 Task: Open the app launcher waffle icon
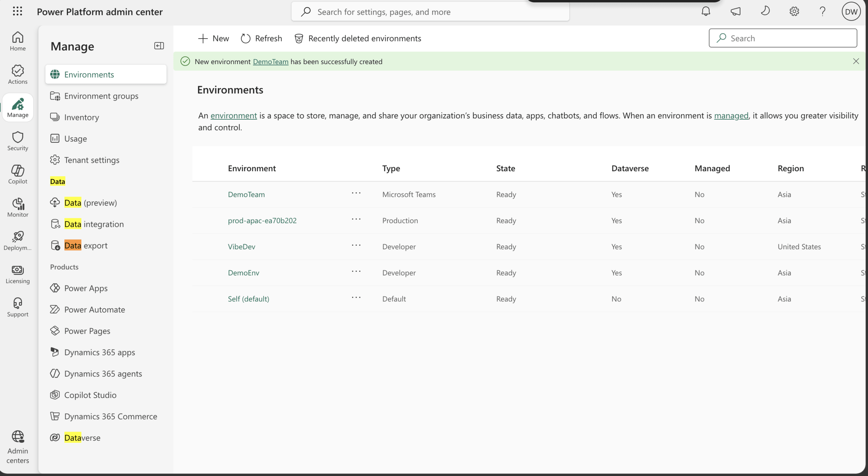(x=17, y=12)
